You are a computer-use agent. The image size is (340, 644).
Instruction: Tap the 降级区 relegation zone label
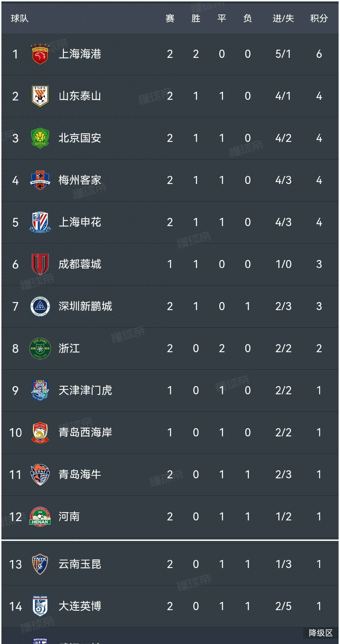coord(320,633)
